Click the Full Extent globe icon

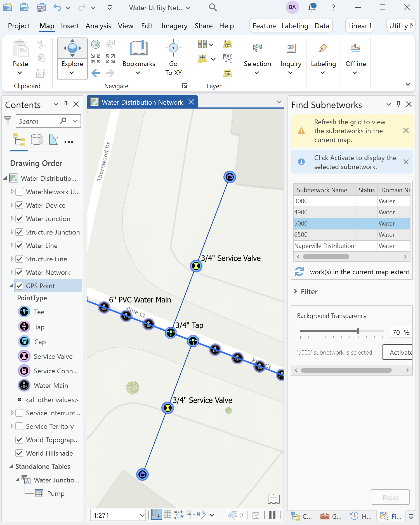(x=96, y=44)
